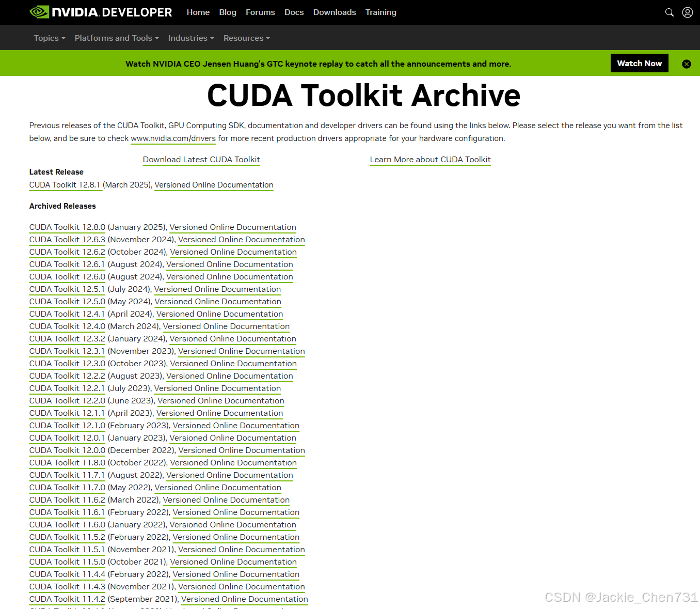The height and width of the screenshot is (609, 700).
Task: Select the Docs menu item
Action: click(x=294, y=12)
